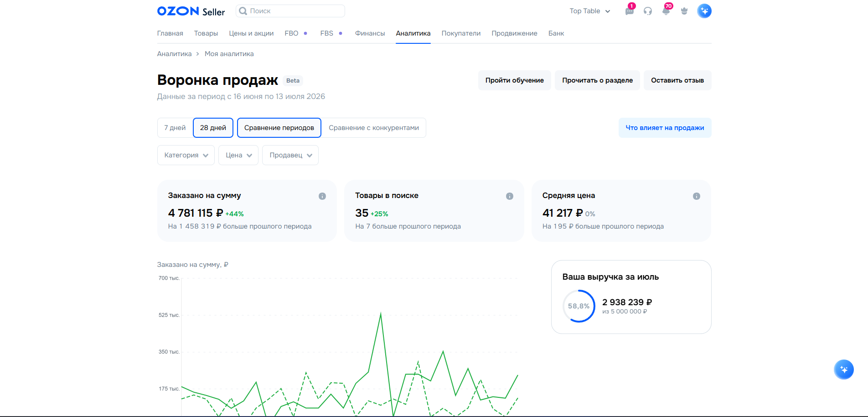Image resolution: width=868 pixels, height=417 pixels.
Task: Click the 175 тыс. axis label
Action: [169, 389]
